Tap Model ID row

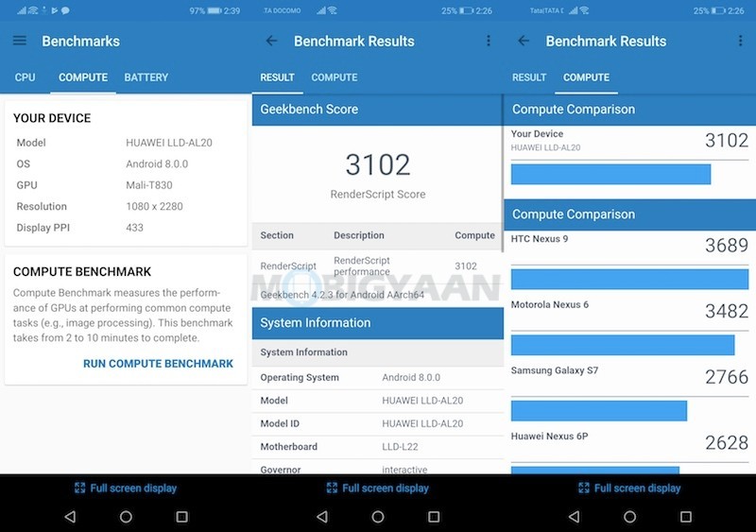(378, 423)
